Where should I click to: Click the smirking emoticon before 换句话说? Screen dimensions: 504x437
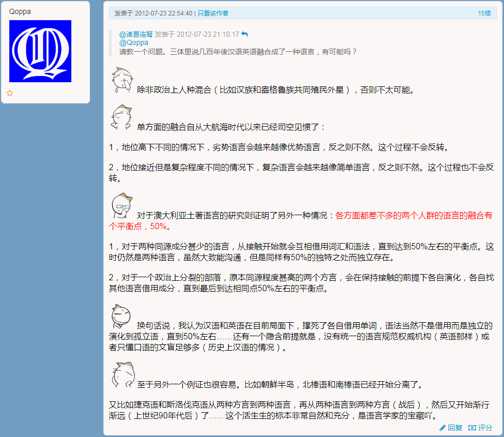(121, 317)
